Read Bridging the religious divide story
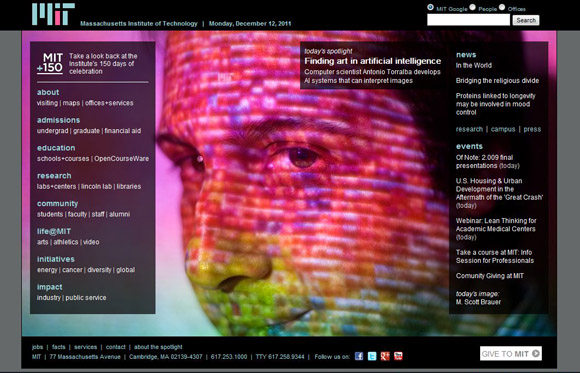This screenshot has width=580, height=373. click(497, 80)
